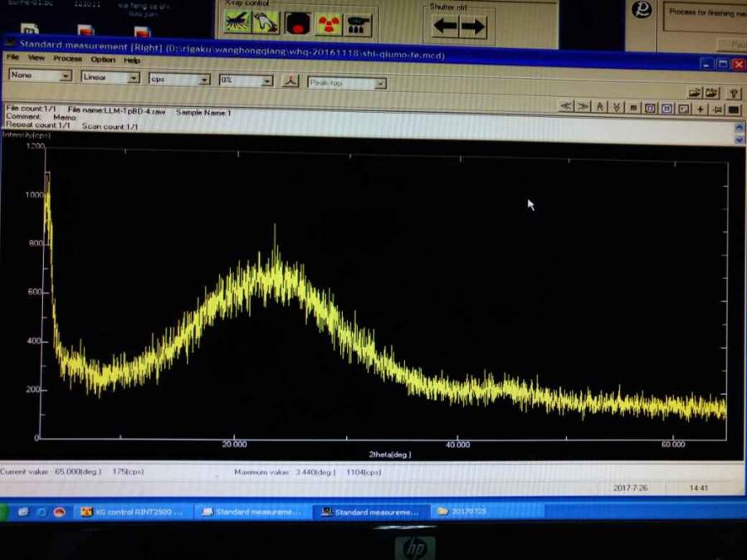Screen dimensions: 747x560
Task: Click the highlighted Standard measurement taskbar item
Action: click(x=372, y=513)
